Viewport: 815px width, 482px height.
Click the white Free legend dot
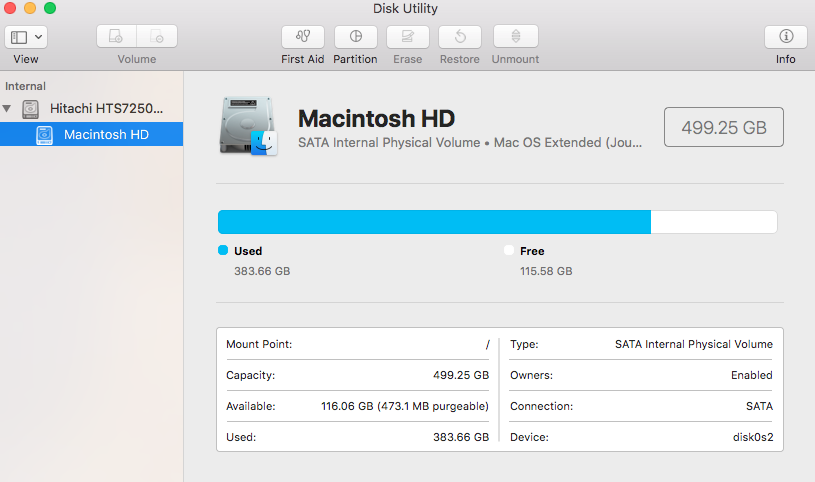pos(509,251)
